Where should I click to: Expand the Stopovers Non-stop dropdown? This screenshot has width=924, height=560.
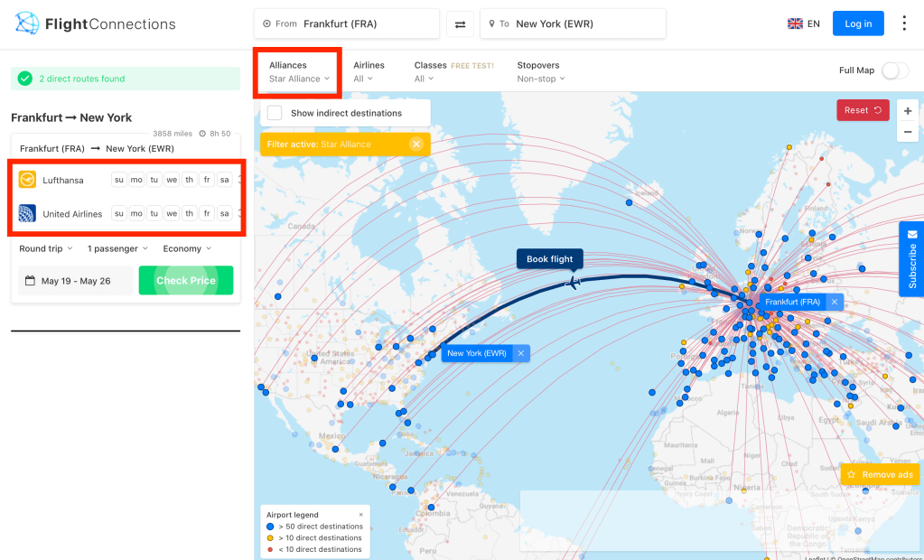coord(540,72)
